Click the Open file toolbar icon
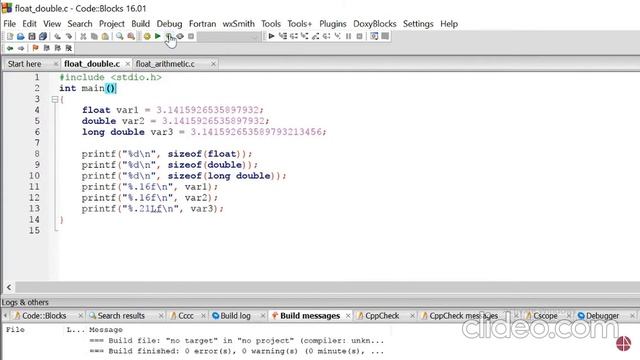Viewport: 640px width, 360px height. pyautogui.click(x=21, y=36)
